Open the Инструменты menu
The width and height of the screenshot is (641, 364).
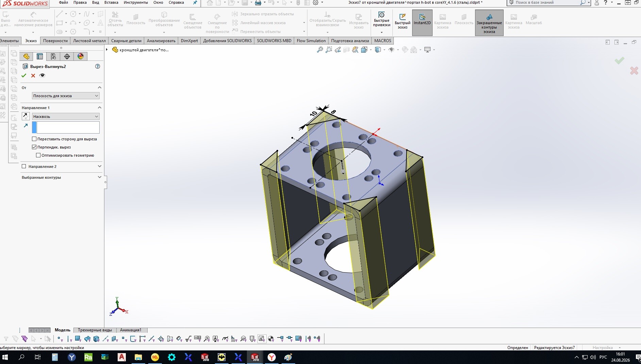coord(136,2)
